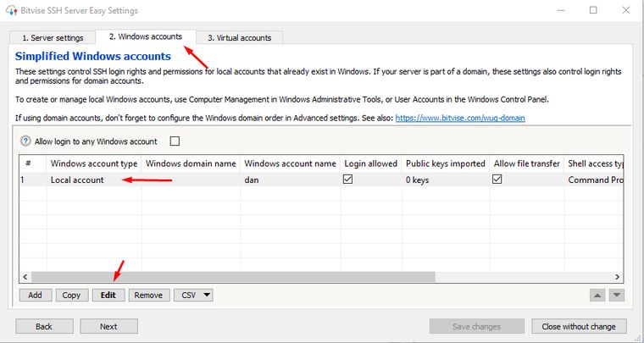This screenshot has height=343, width=644.
Task: Click the right arrow of horizontal scrollbar
Action: click(617, 277)
